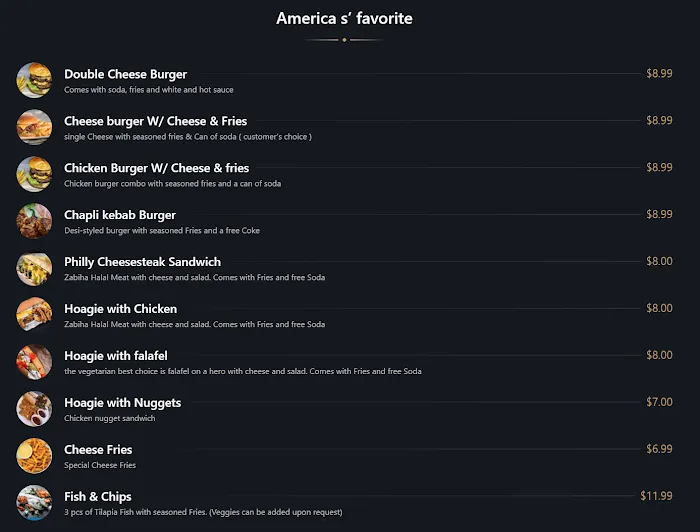Open the Cheese burger W/ Cheese & Fries image
700x532 pixels.
click(x=34, y=127)
